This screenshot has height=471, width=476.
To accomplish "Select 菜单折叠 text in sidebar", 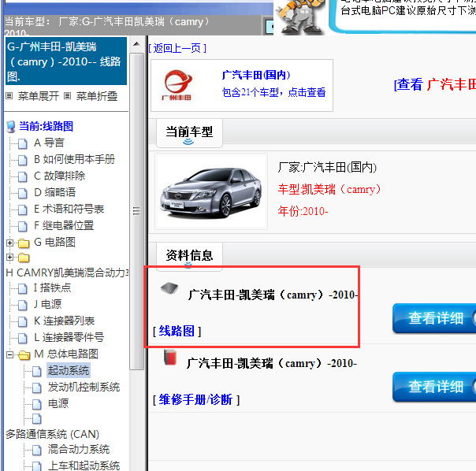I will pos(96,96).
